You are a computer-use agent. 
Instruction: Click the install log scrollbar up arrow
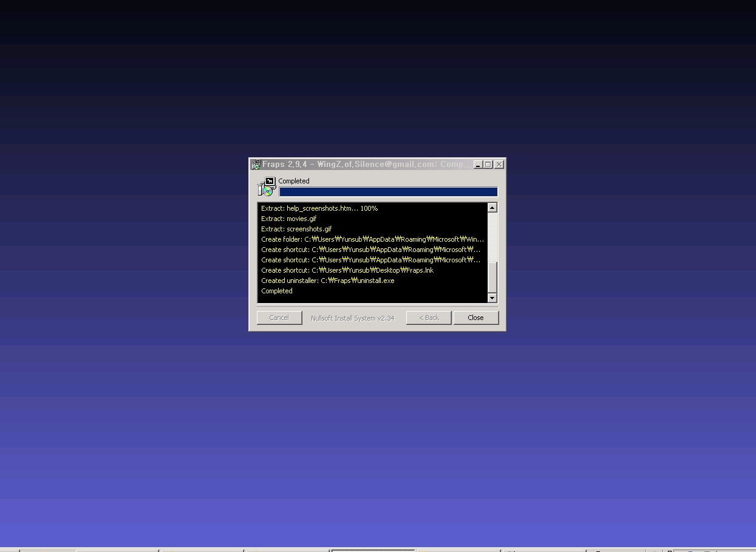pyautogui.click(x=492, y=208)
